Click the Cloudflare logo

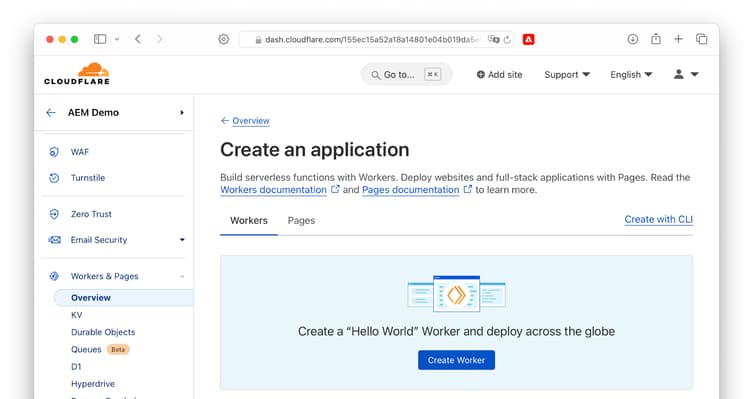pos(77,74)
